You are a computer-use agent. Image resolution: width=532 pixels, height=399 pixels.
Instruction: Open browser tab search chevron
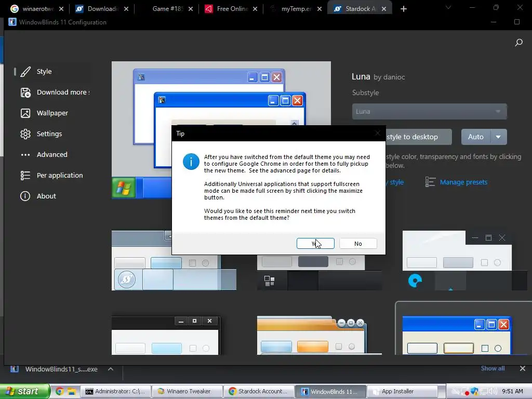448,7
